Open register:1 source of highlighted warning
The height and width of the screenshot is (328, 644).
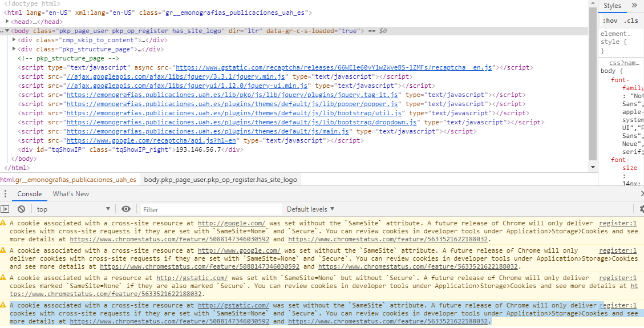[618, 305]
